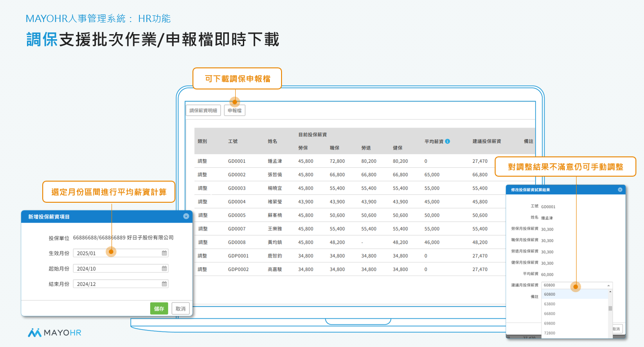Click the name 鍾孟津 in table
This screenshot has height=347, width=644.
click(275, 161)
